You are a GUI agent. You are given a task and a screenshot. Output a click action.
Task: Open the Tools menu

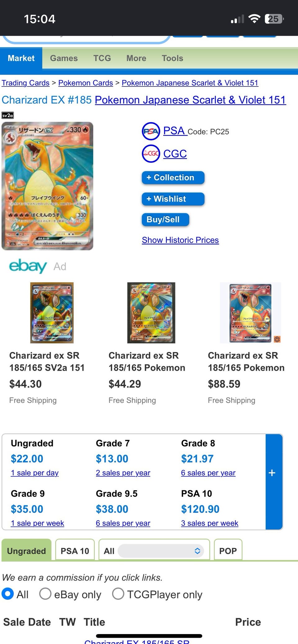coord(172,58)
